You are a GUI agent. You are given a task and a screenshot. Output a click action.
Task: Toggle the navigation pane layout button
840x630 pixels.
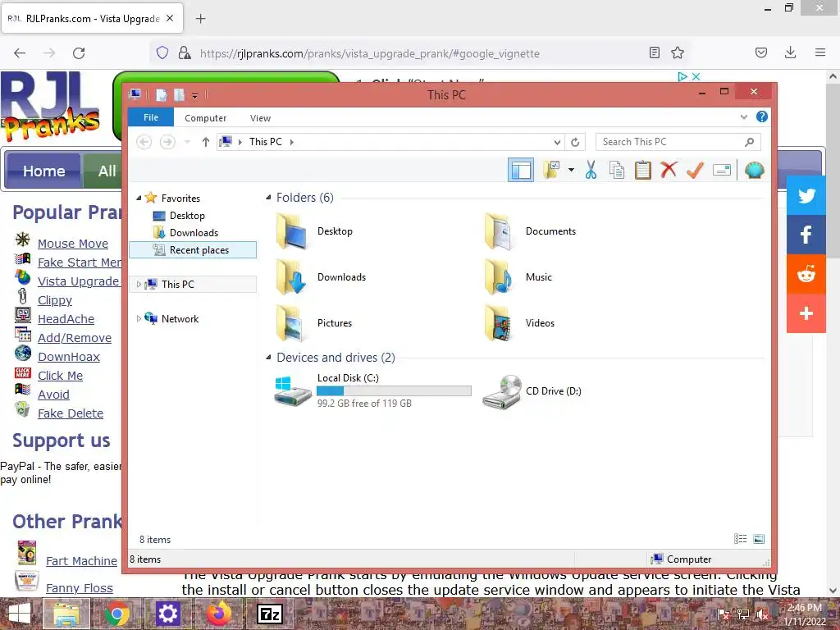pos(521,171)
